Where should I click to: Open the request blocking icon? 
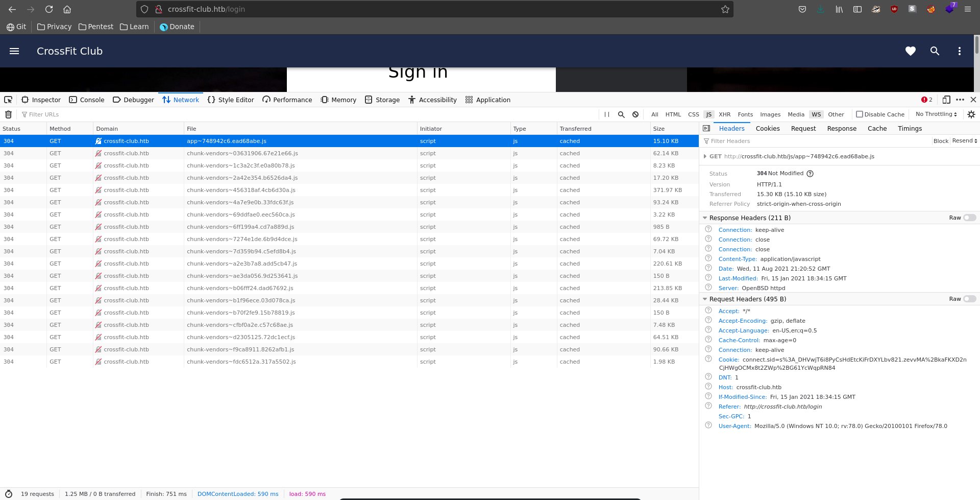click(635, 114)
